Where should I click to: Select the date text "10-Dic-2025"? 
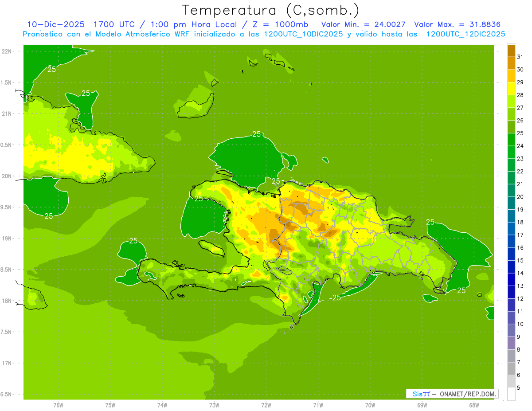(55, 24)
